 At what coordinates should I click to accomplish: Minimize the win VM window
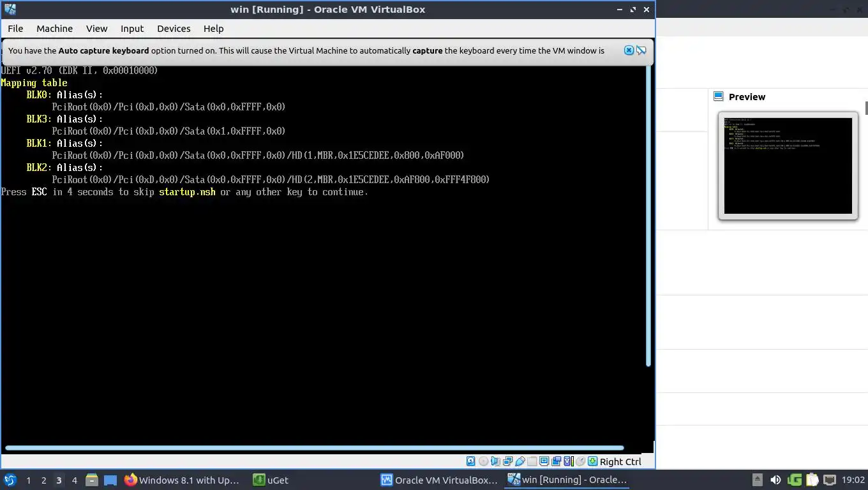[620, 10]
